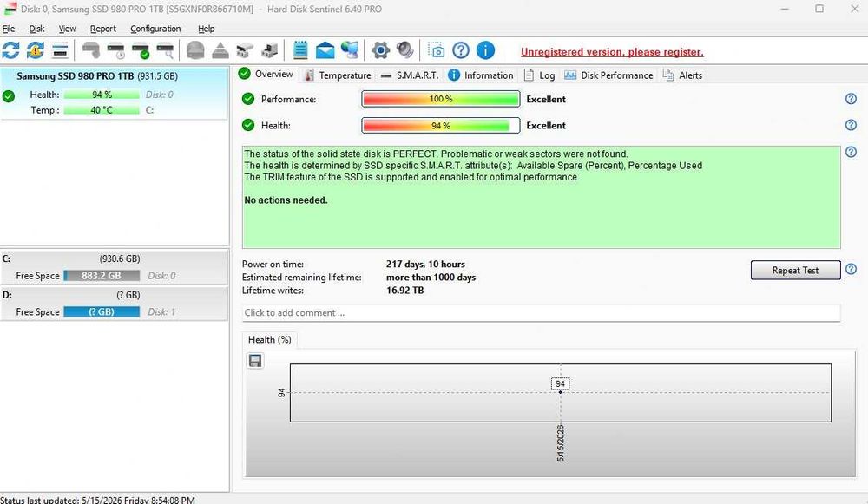
Task: Switch to the Alerts tab
Action: click(x=682, y=75)
